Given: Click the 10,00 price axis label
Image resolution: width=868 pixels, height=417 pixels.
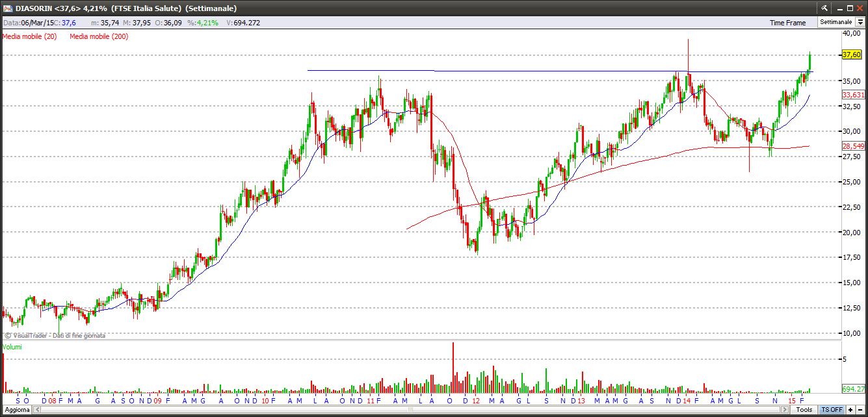Looking at the screenshot, I should [852, 333].
